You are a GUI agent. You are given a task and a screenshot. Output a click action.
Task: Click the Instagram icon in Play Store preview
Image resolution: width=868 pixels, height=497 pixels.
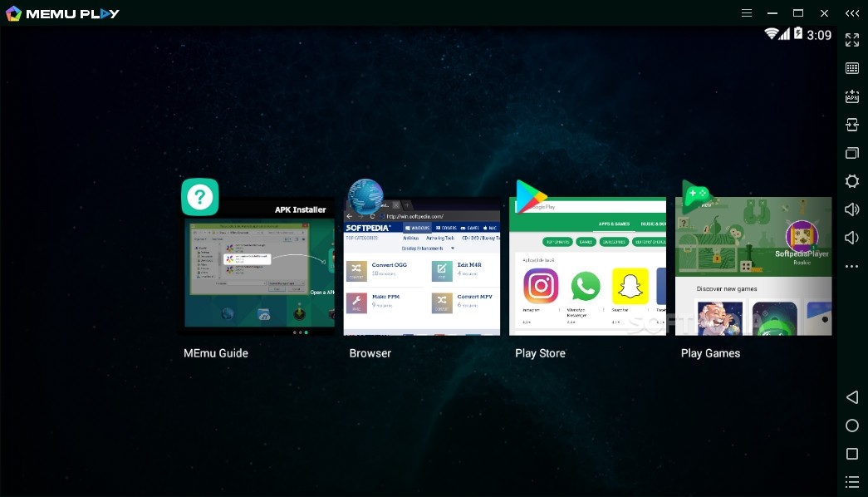tap(540, 286)
